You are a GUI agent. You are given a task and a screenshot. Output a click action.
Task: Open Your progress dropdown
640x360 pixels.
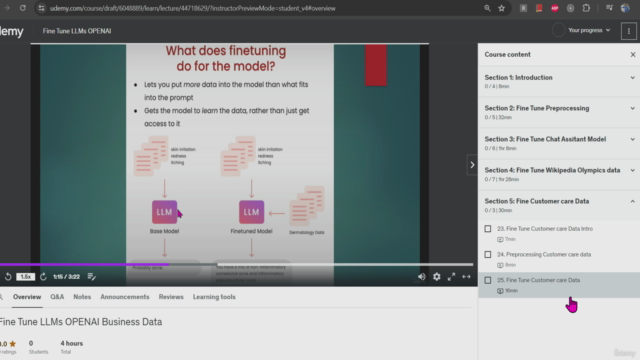pyautogui.click(x=589, y=30)
